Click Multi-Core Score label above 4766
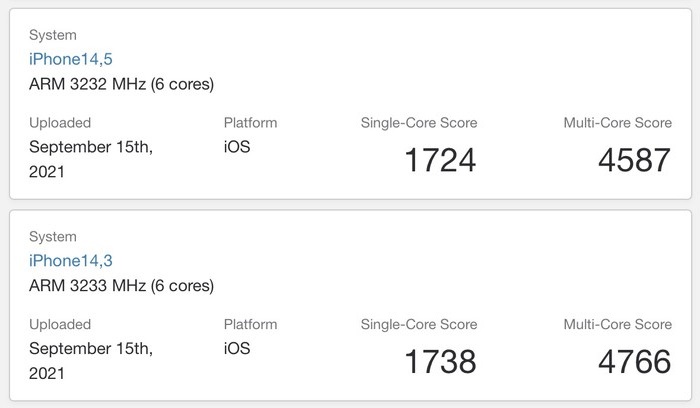The width and height of the screenshot is (700, 408). (x=617, y=325)
